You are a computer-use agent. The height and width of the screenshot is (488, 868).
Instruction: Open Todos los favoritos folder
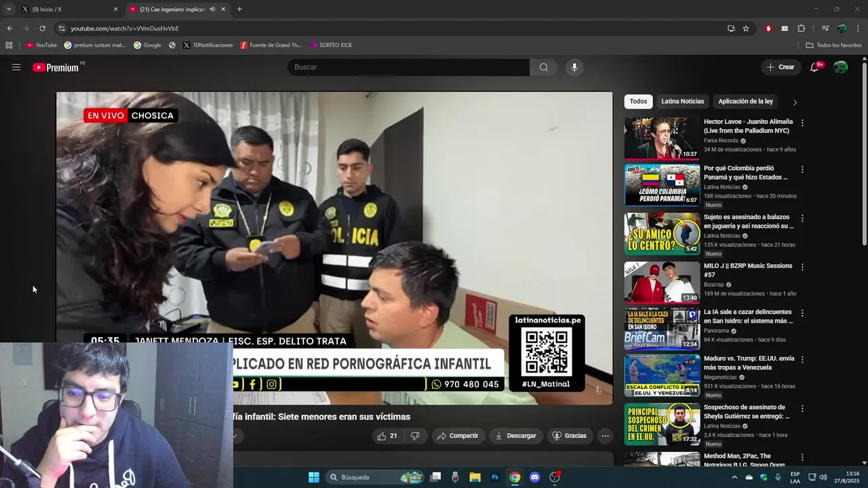point(833,45)
